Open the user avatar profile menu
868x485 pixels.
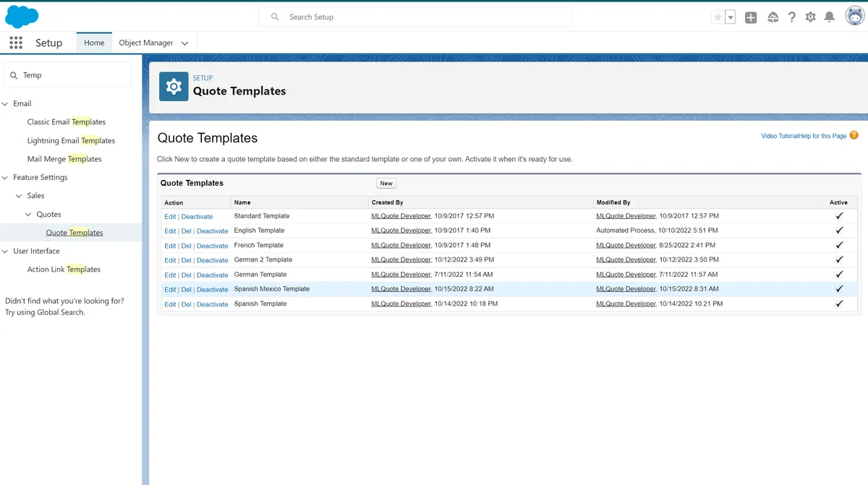(855, 17)
